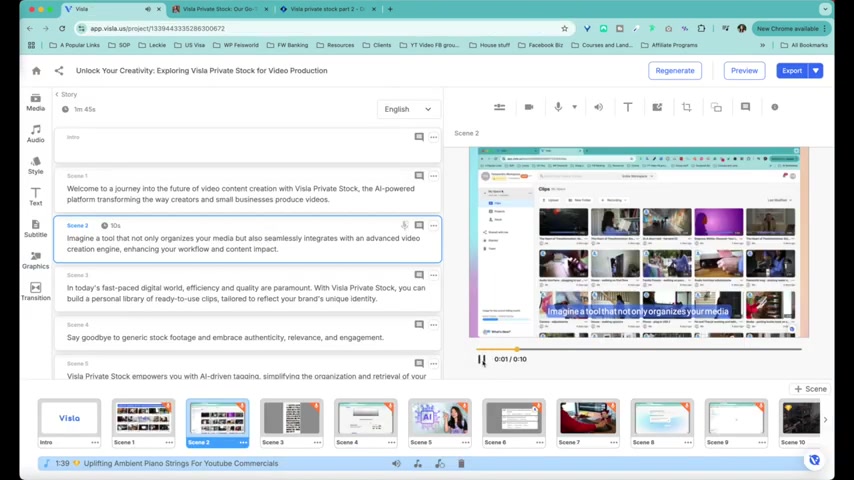Open the Subtitle panel
854x480 pixels.
(35, 229)
